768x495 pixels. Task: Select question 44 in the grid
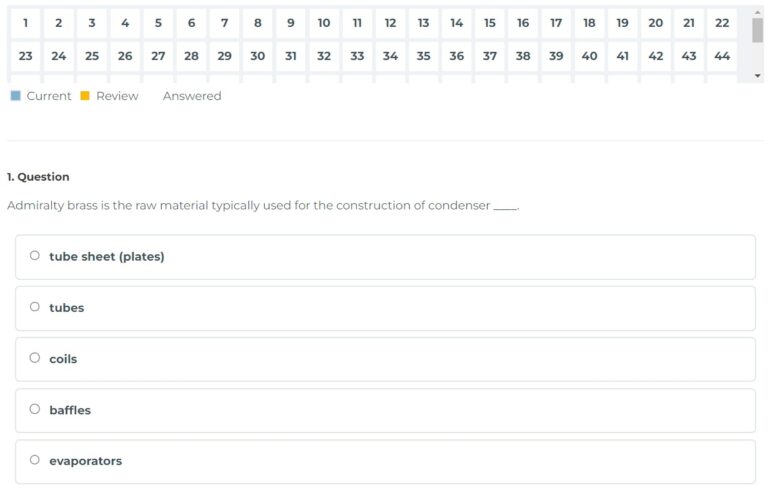722,56
